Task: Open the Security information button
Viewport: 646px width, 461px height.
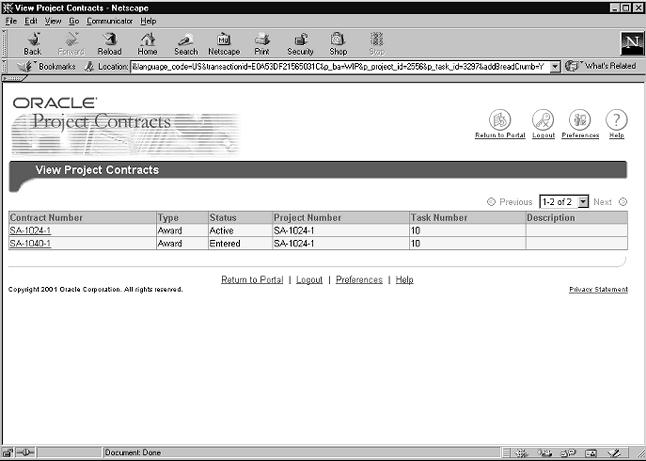Action: tap(300, 44)
